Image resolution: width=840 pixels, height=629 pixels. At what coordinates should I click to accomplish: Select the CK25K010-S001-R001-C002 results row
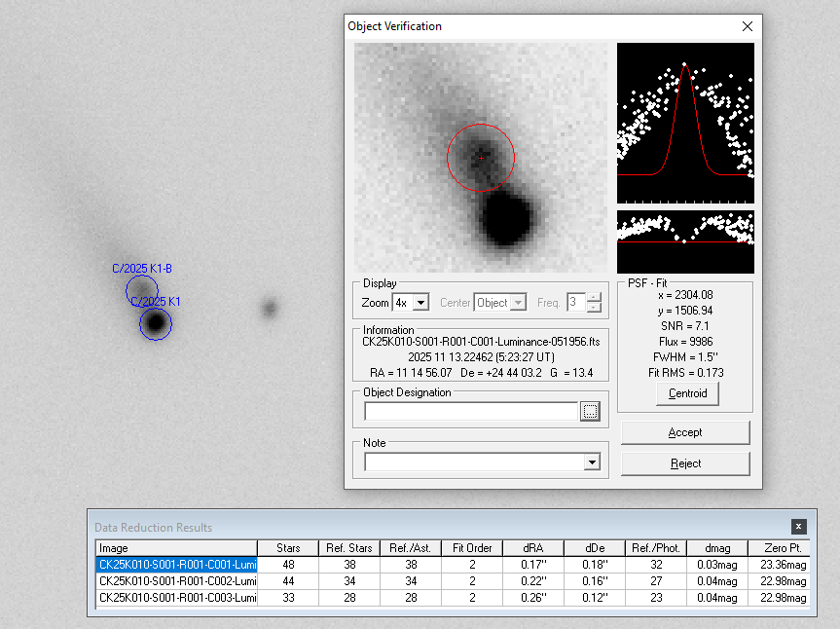tap(176, 580)
